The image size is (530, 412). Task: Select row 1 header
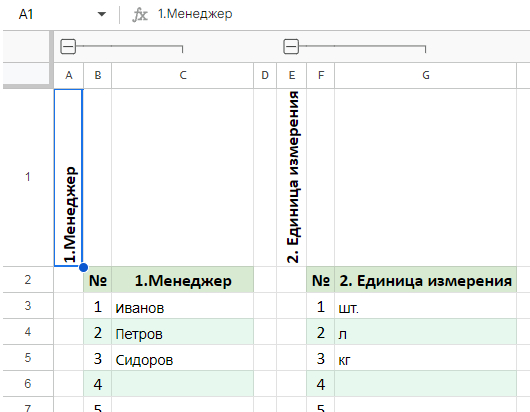click(28, 177)
